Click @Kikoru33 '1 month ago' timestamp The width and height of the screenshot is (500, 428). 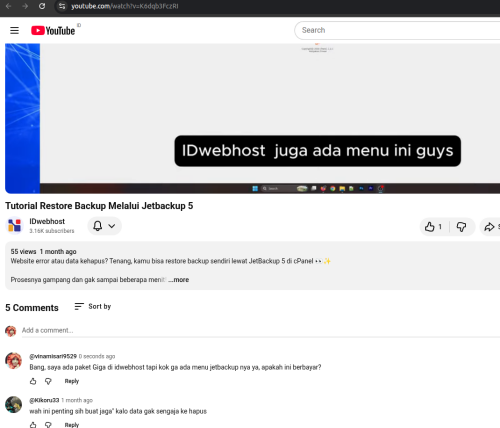tap(77, 400)
